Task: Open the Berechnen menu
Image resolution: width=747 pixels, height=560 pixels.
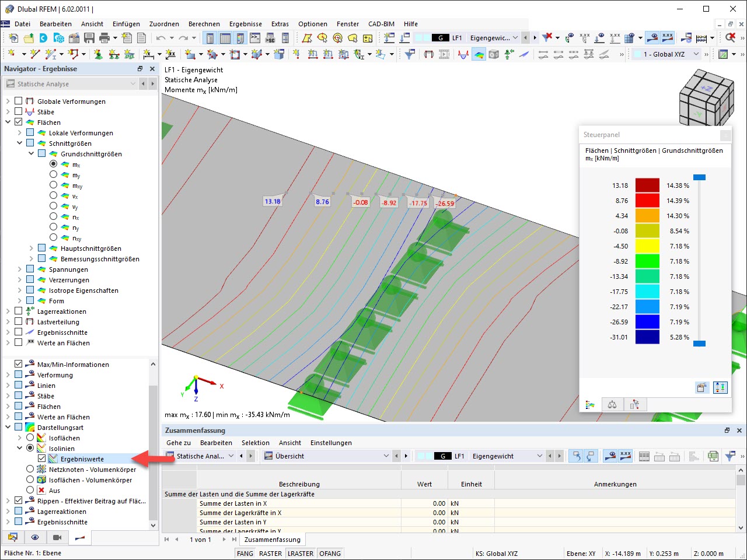Action: point(204,24)
